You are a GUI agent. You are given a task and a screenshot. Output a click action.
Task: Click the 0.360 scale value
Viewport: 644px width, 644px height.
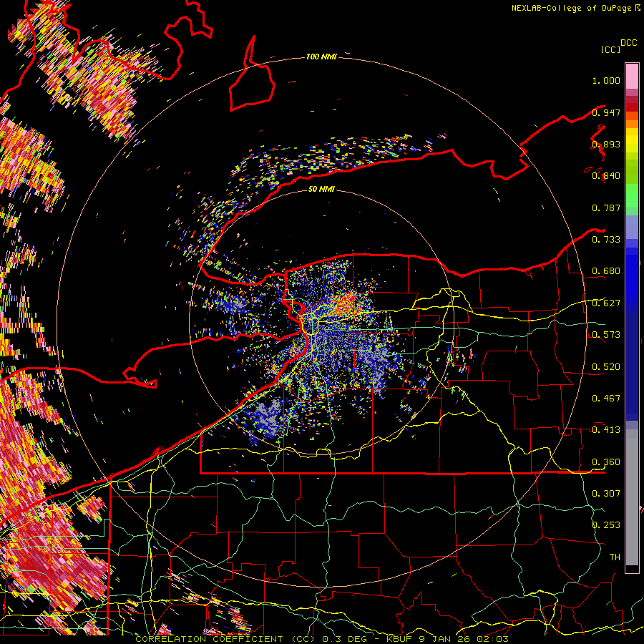point(606,462)
